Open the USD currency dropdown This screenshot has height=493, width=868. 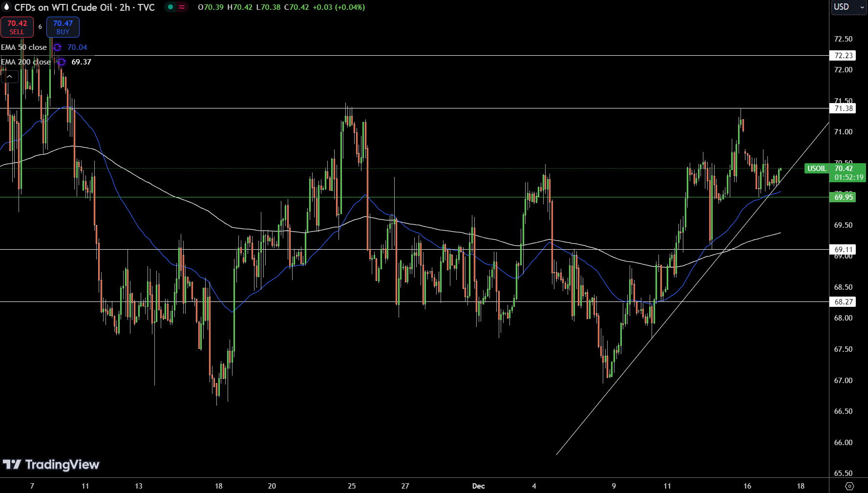[x=849, y=7]
